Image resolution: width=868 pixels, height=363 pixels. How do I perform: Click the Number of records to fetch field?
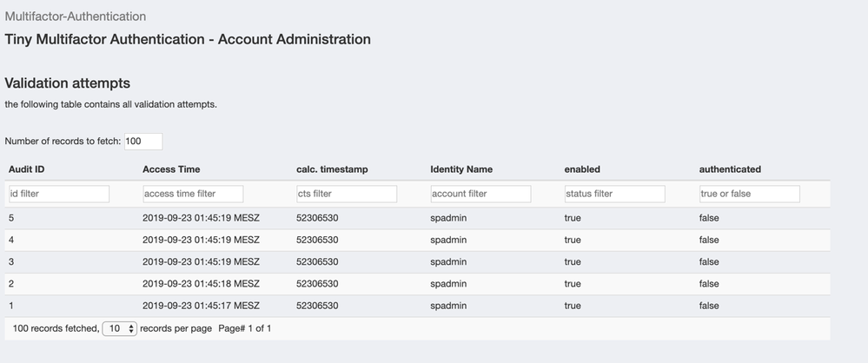click(142, 142)
